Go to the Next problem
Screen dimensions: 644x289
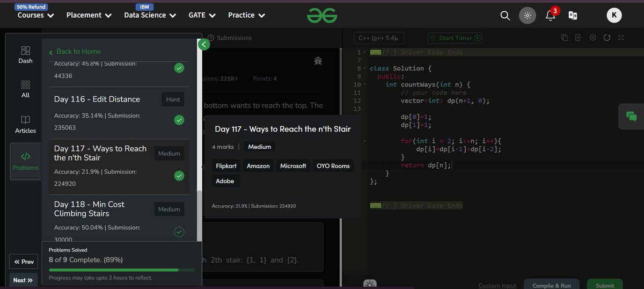(23, 280)
